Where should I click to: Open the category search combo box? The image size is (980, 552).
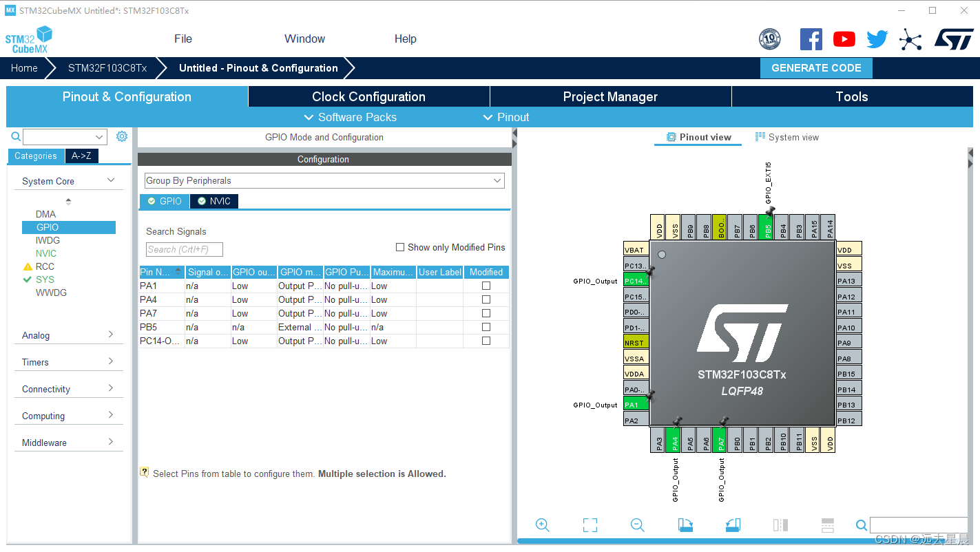65,136
